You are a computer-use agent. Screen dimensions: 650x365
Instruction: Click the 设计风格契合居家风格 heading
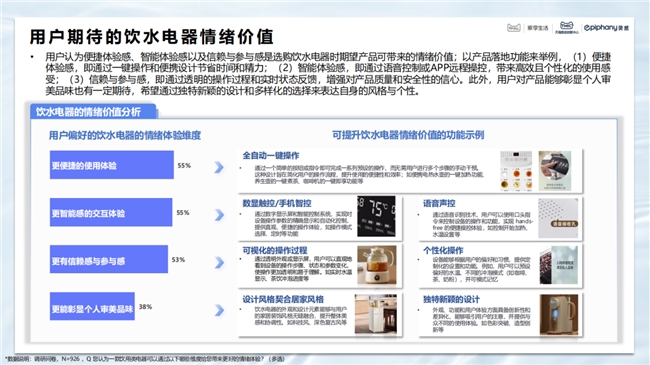pyautogui.click(x=283, y=299)
